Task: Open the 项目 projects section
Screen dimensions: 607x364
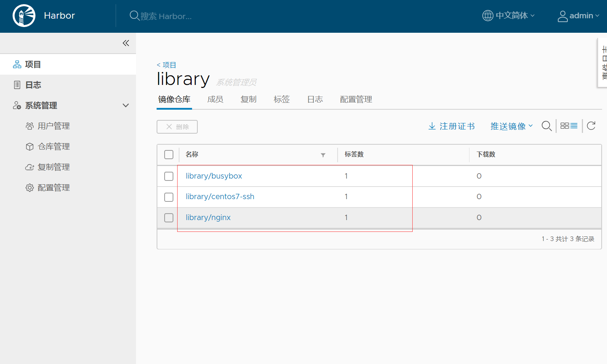Action: pyautogui.click(x=68, y=64)
